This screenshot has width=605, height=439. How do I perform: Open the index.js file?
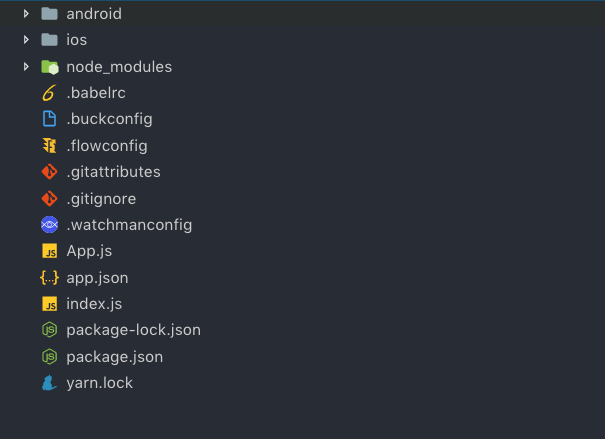pyautogui.click(x=94, y=304)
